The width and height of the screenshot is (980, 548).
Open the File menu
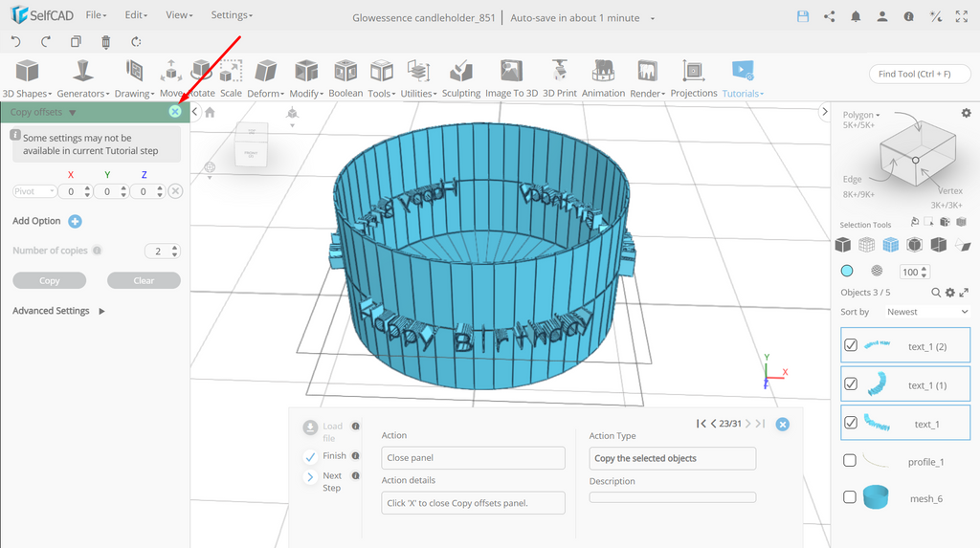[96, 15]
